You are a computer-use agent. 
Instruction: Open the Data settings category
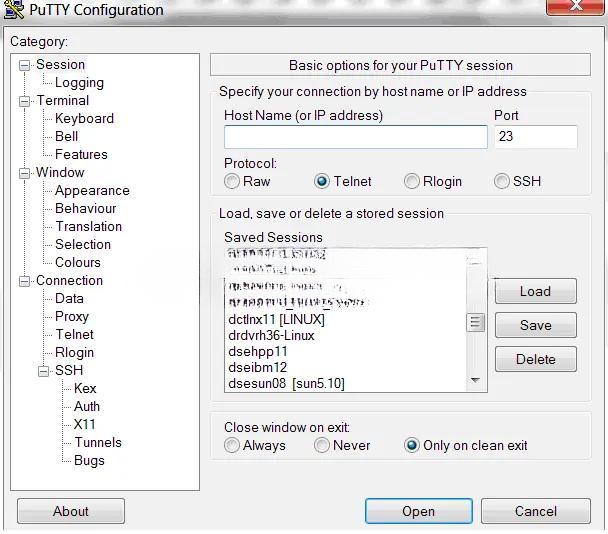(69, 298)
